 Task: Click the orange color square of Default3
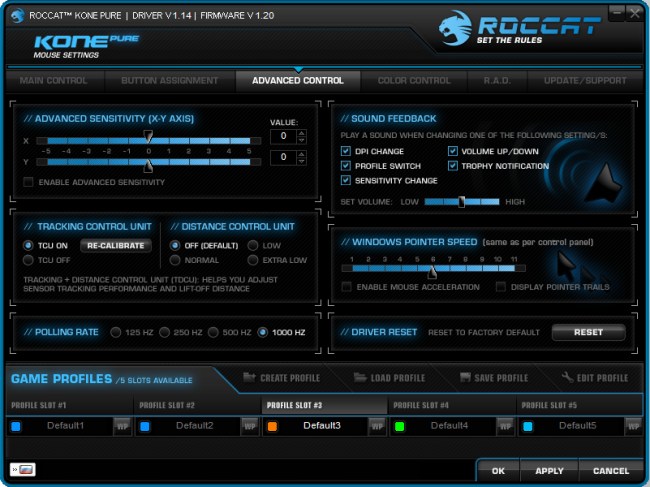point(272,426)
